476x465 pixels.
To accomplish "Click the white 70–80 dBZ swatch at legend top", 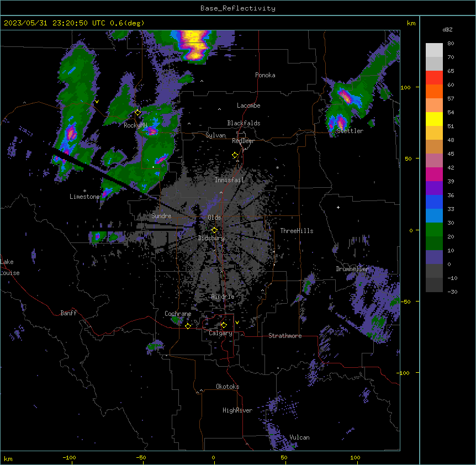I will pos(434,50).
